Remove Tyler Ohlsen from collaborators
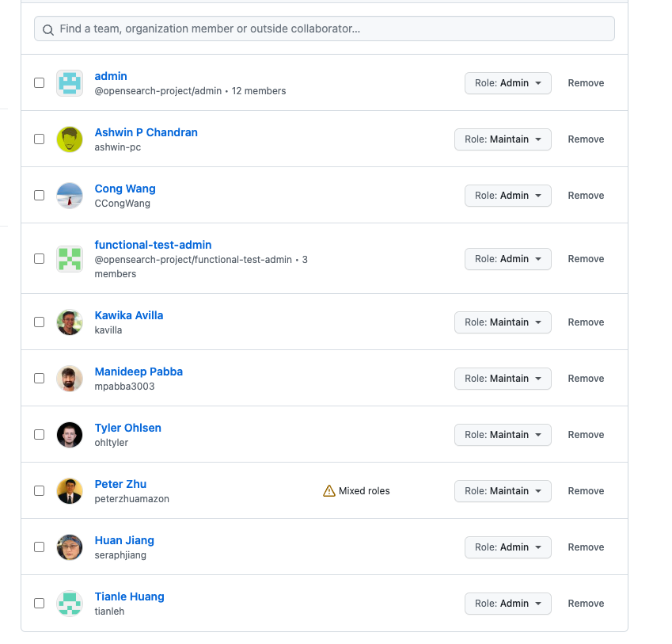This screenshot has height=644, width=672. click(x=586, y=434)
